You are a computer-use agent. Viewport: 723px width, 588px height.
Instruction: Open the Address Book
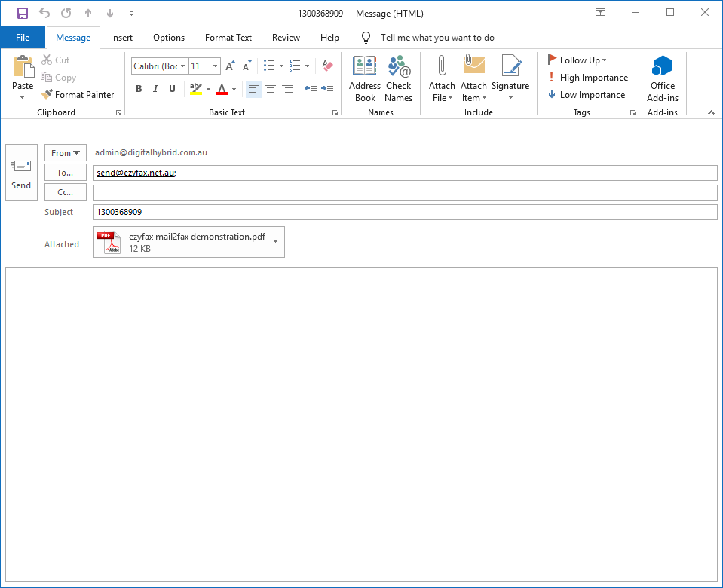[x=365, y=78]
